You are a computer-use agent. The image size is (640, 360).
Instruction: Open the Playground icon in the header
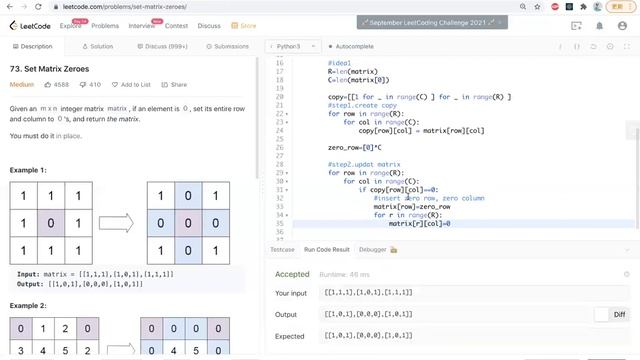tap(576, 26)
